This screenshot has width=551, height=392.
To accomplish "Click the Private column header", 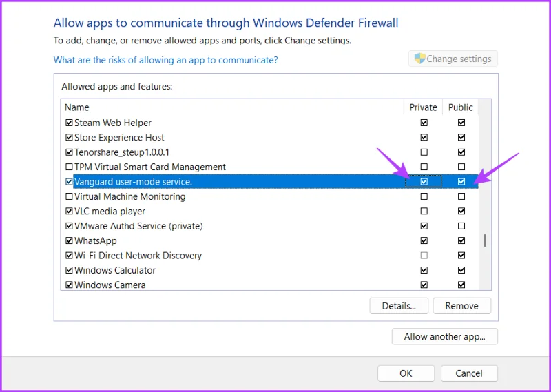I will pyautogui.click(x=423, y=107).
